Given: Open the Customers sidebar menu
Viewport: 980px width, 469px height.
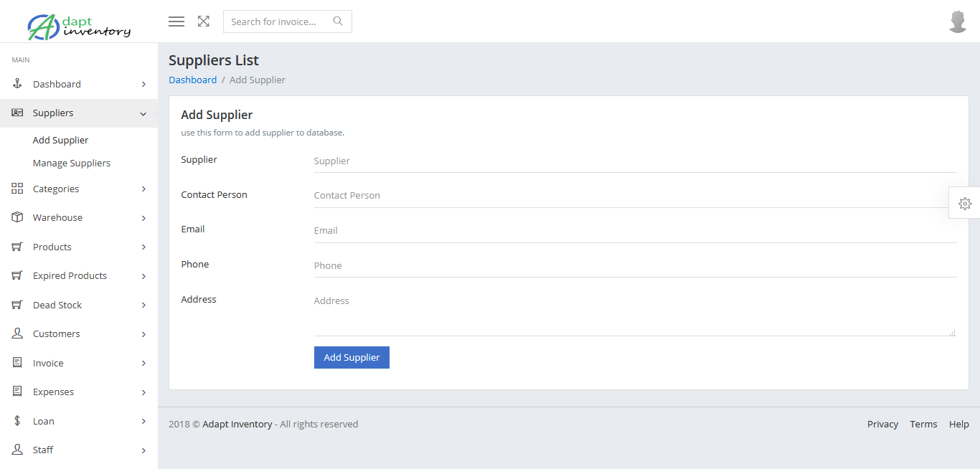Looking at the screenshot, I should point(57,333).
